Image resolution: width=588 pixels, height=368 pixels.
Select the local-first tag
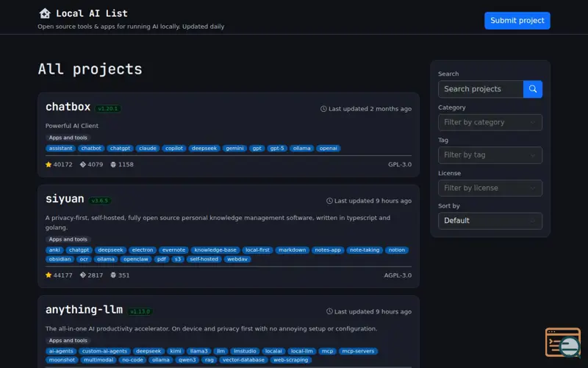tap(257, 250)
